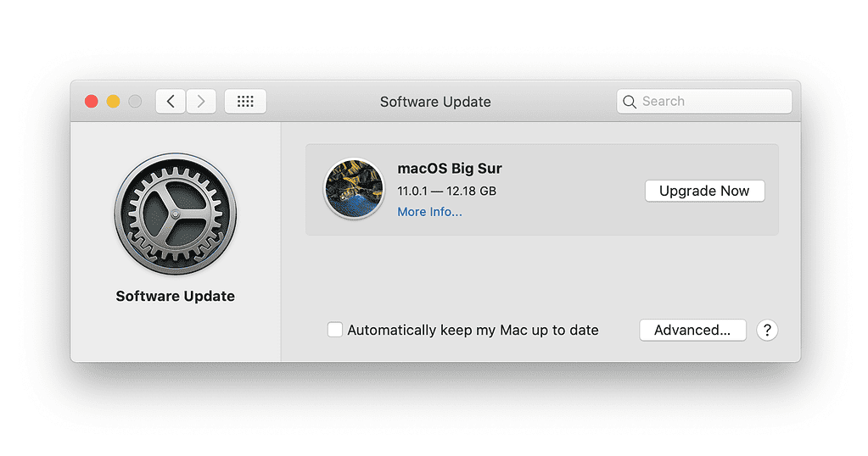Click the gray zoom window button

[x=135, y=102]
